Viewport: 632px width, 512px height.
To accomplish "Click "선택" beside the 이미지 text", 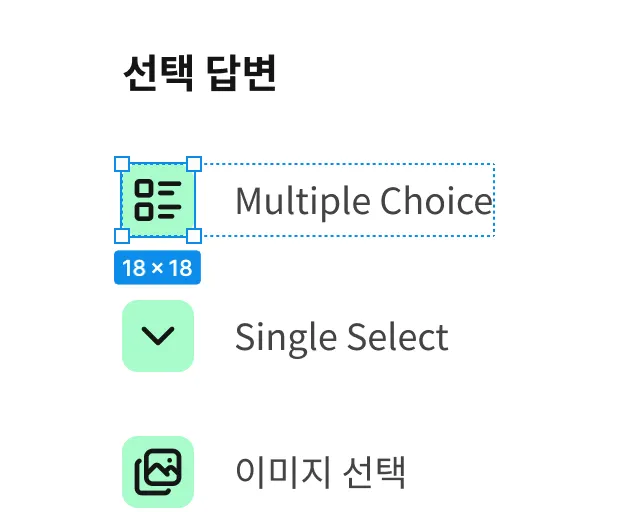I will pos(374,472).
